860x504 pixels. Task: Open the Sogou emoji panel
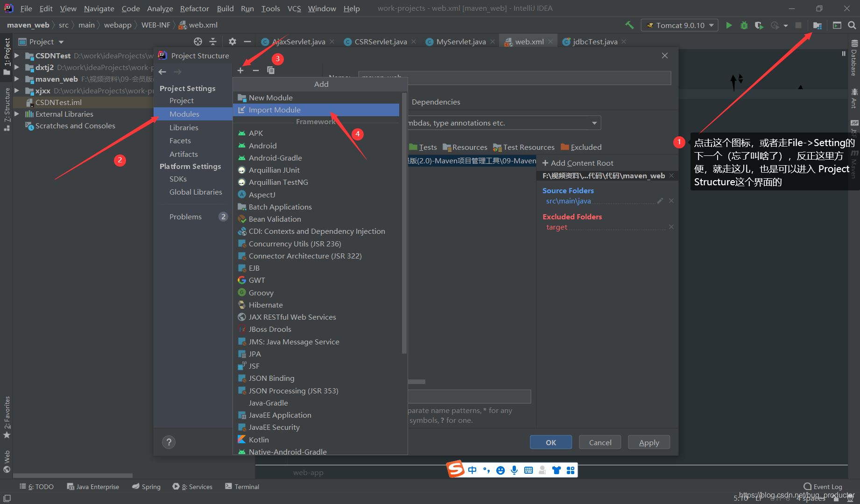coord(500,470)
